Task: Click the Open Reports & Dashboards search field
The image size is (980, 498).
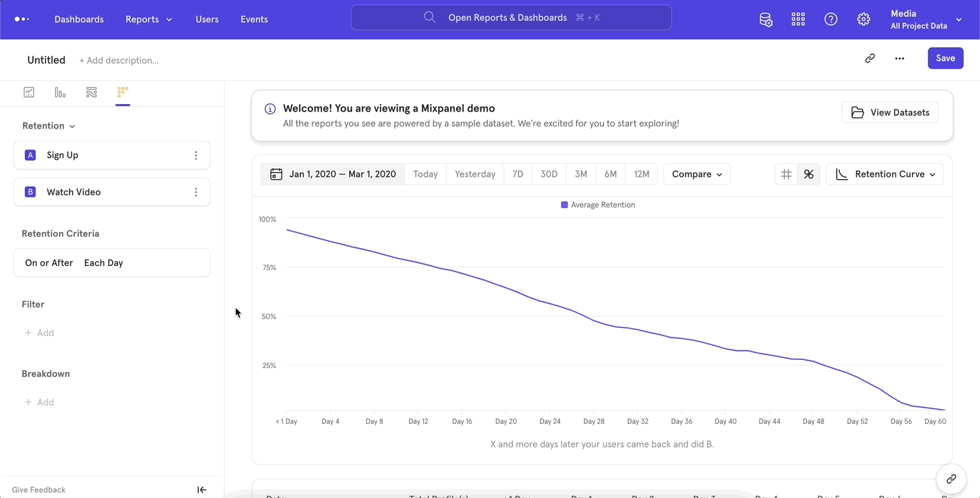Action: pos(510,17)
